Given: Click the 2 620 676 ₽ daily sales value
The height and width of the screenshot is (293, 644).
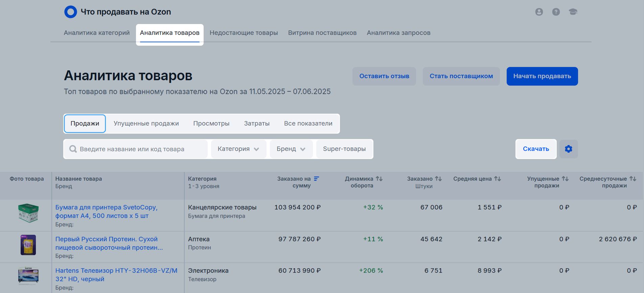Looking at the screenshot, I should 618,239.
